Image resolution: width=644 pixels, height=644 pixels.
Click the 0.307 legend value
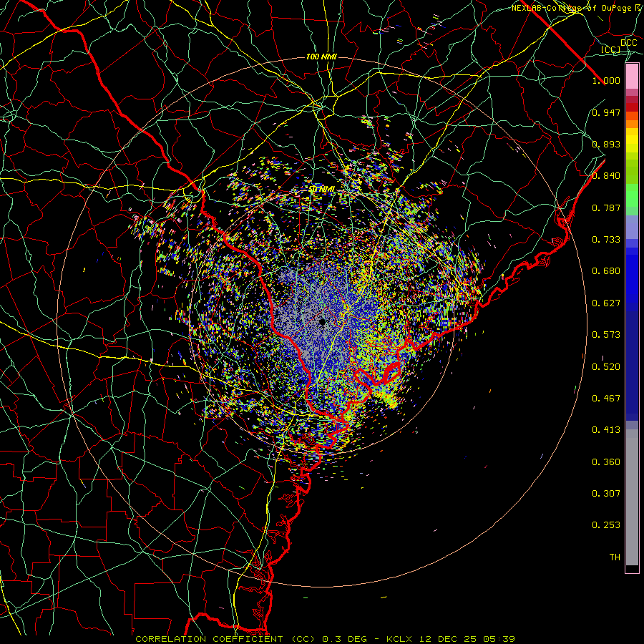[606, 494]
